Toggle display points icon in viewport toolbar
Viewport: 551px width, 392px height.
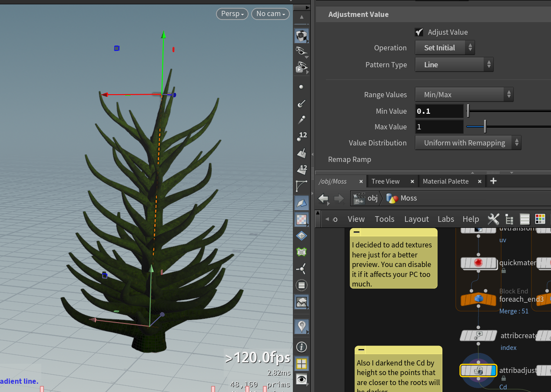coord(301,87)
